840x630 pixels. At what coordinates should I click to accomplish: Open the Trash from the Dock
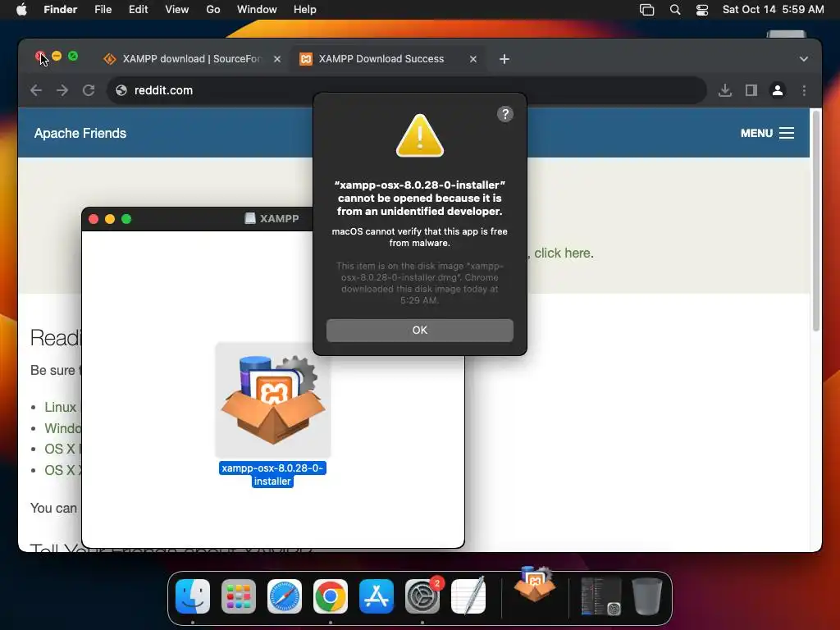click(x=647, y=596)
